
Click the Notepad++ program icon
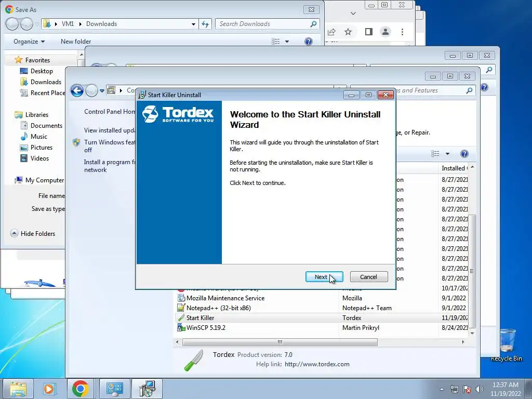click(x=181, y=308)
